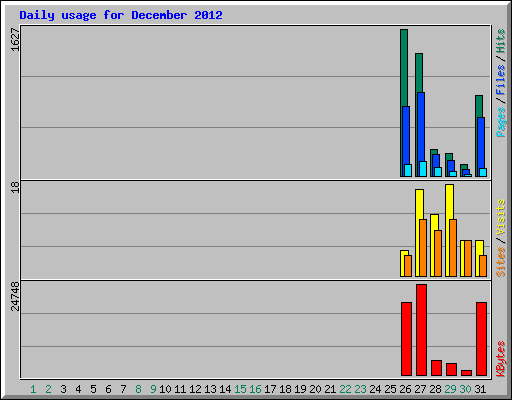Click the yellow Visits bar for day 26
This screenshot has width=512, height=400.
[402, 263]
